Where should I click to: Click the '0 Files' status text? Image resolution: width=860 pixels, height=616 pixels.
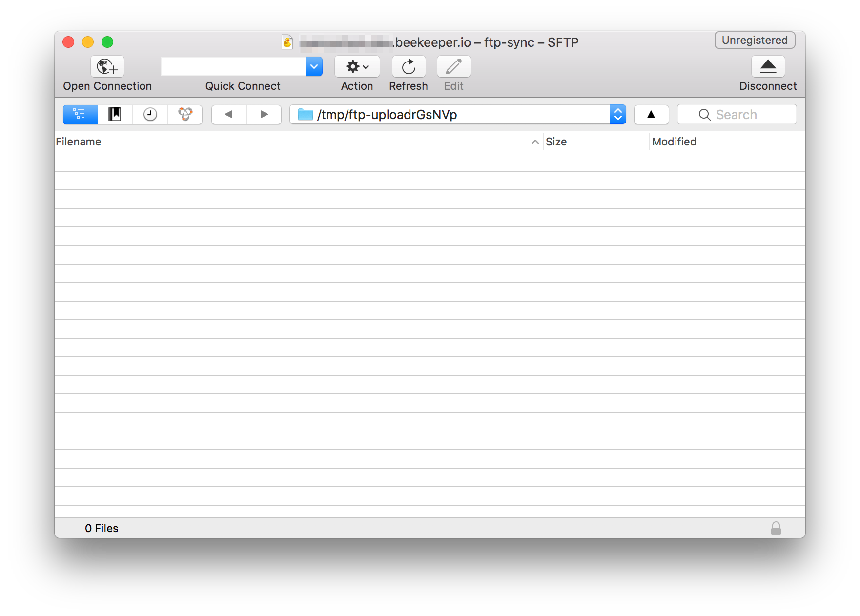coord(102,528)
